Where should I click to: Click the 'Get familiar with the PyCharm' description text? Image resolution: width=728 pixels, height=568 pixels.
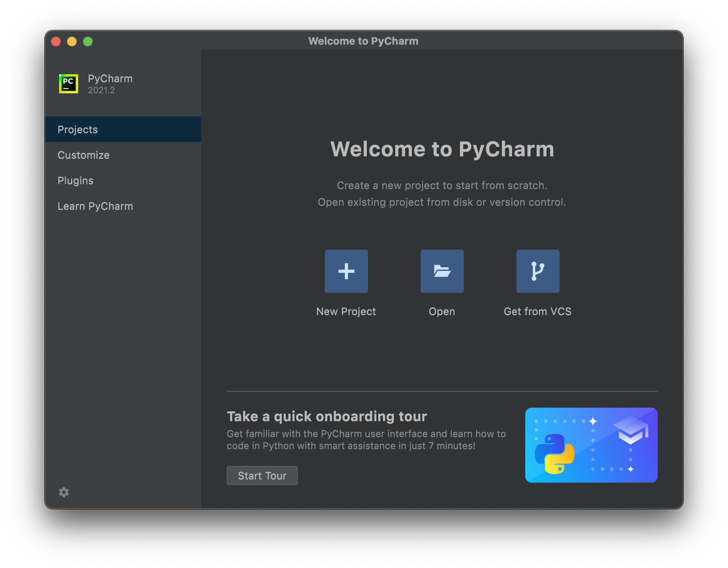click(x=366, y=440)
